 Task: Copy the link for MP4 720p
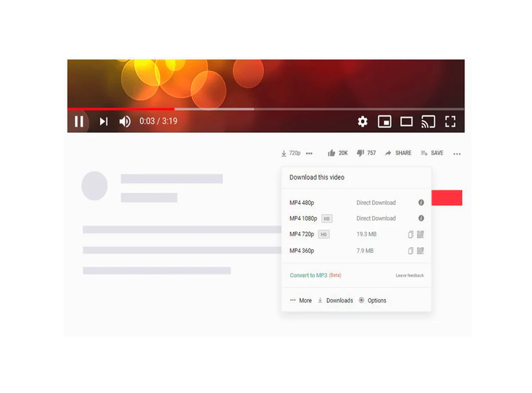pyautogui.click(x=411, y=234)
